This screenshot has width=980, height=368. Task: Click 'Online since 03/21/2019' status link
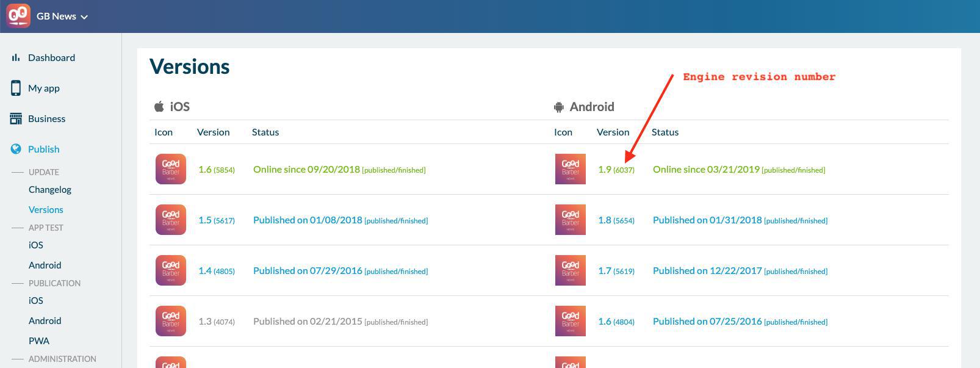click(706, 170)
